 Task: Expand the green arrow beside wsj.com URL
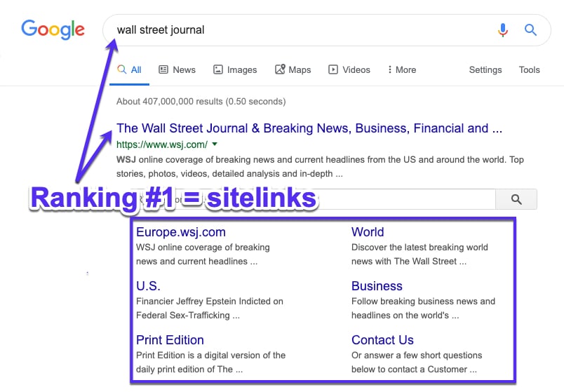(x=215, y=144)
